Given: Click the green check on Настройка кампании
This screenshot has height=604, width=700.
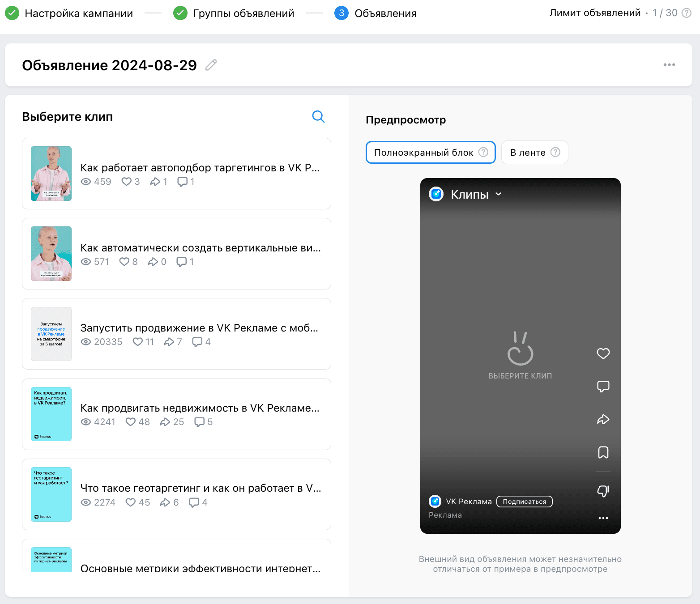Looking at the screenshot, I should [12, 13].
